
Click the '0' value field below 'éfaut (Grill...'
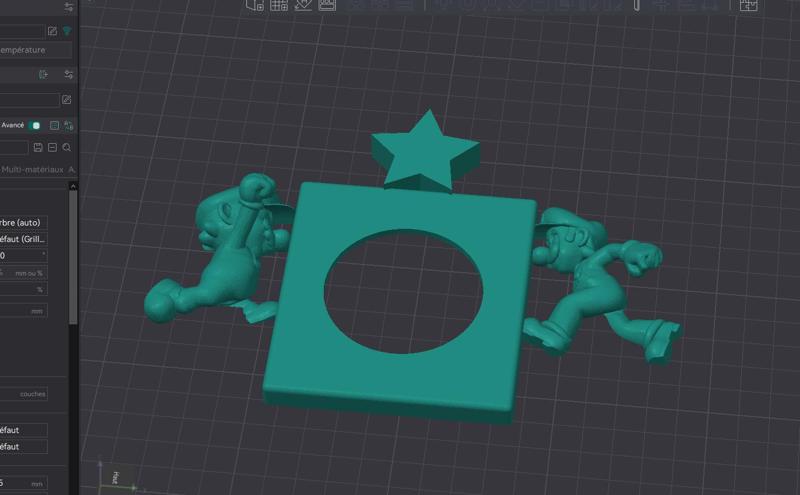point(23,255)
